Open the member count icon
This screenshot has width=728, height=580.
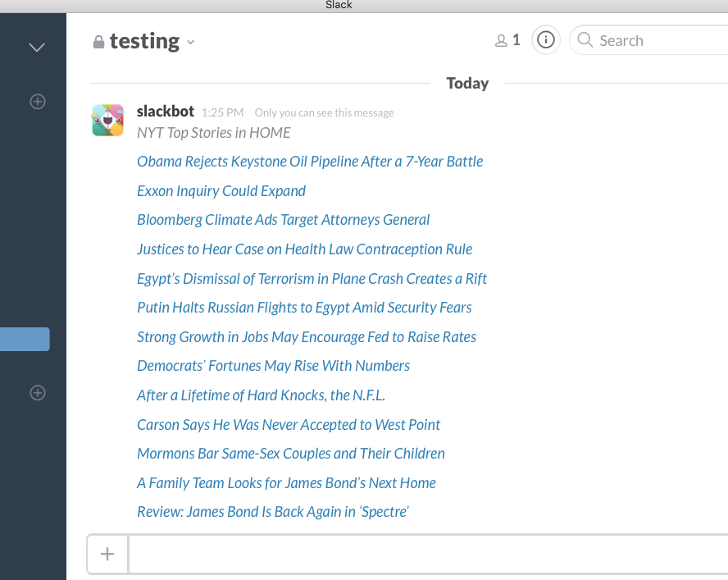pyautogui.click(x=507, y=40)
